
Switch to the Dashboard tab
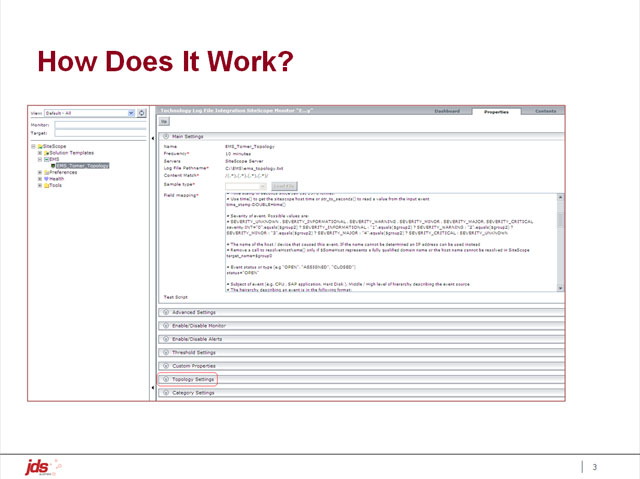point(447,111)
